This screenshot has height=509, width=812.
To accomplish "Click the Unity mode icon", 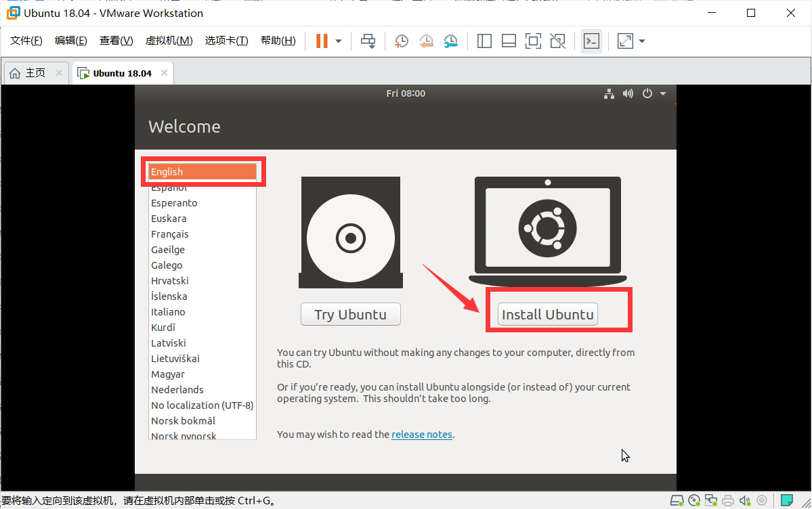I will point(558,41).
